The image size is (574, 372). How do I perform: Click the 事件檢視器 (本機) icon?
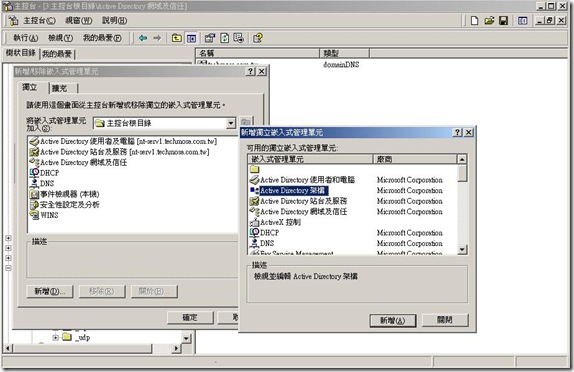34,194
